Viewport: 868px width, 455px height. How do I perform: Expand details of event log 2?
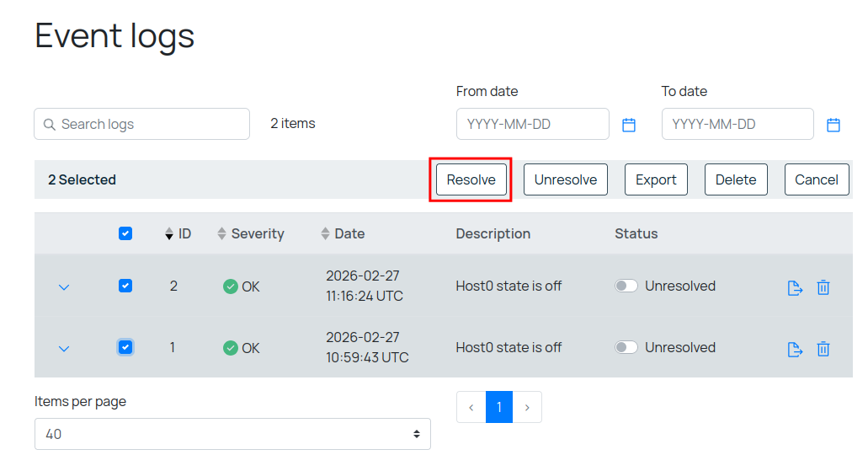pos(63,287)
